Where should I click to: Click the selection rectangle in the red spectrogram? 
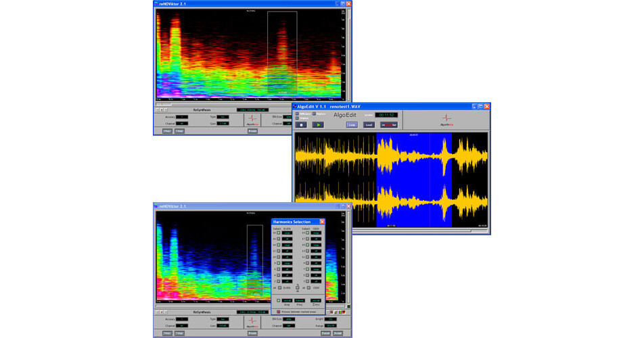pyautogui.click(x=282, y=53)
